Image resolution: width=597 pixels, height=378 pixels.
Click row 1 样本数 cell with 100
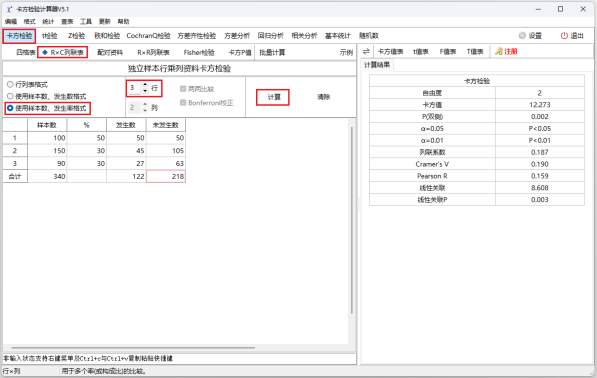tap(47, 138)
